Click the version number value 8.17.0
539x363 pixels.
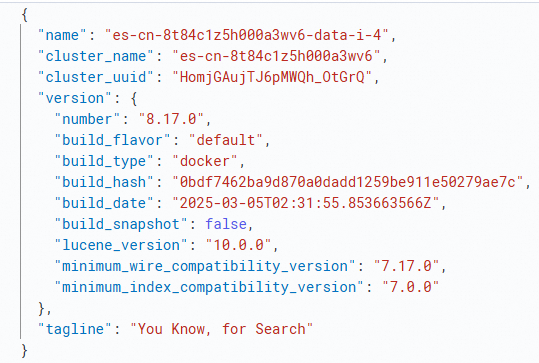coord(171,119)
